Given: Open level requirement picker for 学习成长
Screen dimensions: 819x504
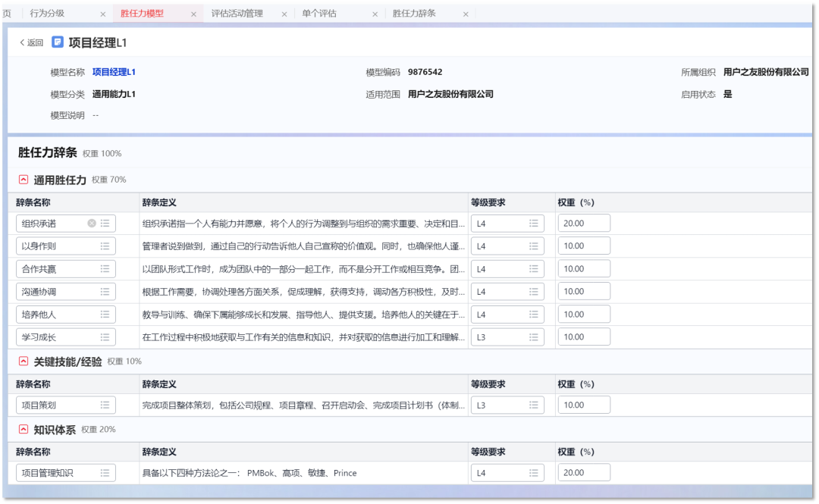Looking at the screenshot, I should (x=533, y=337).
